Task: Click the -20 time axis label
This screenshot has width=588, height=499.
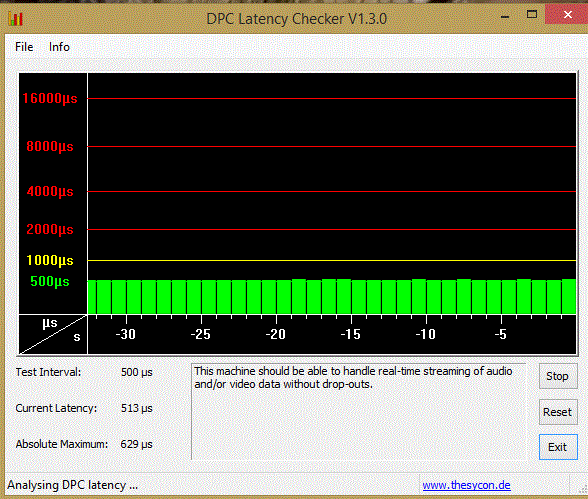Action: [x=276, y=334]
